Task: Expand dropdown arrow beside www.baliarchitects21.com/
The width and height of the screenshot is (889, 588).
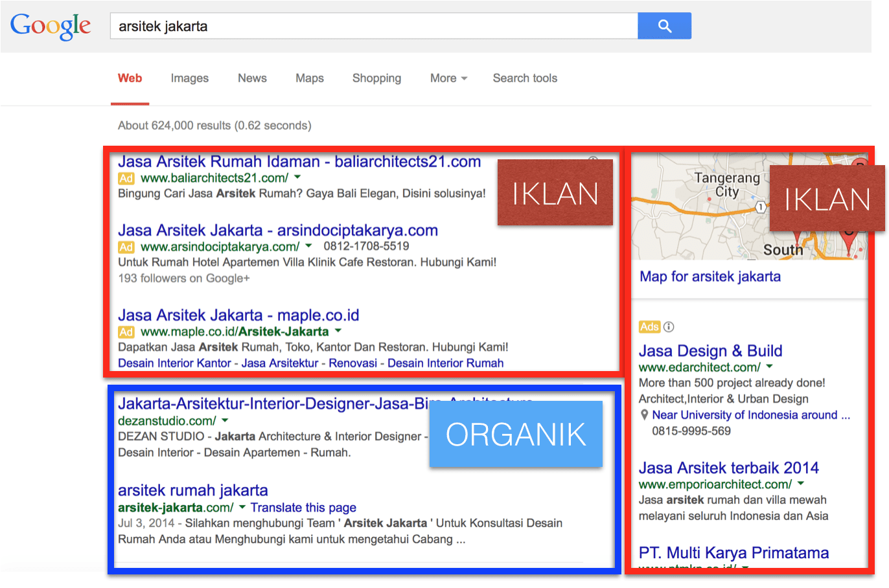Action: 297,177
